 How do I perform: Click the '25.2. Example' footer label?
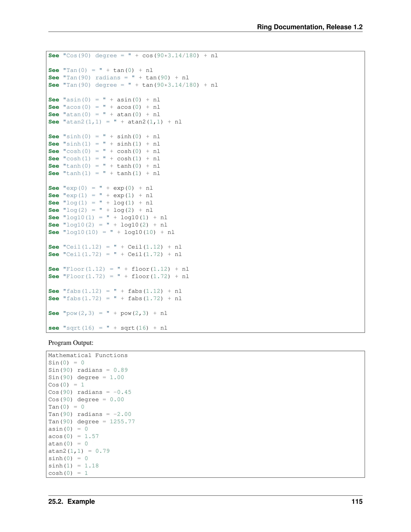71,501
